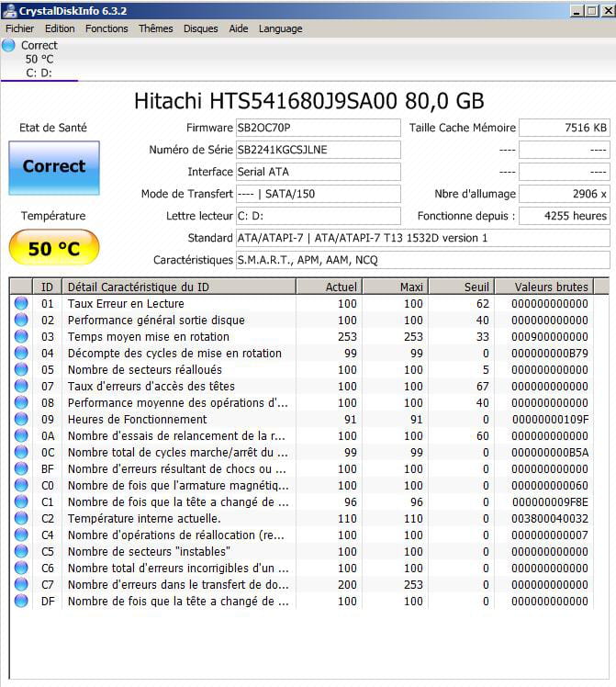Click the CrystalDiskInfo title bar app icon

(x=10, y=10)
